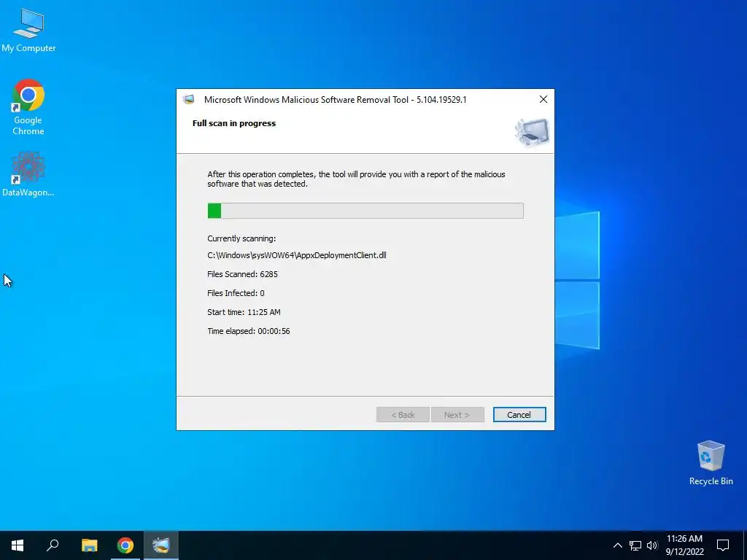Switch to Chrome in the taskbar
The image size is (747, 560).
[x=125, y=545]
